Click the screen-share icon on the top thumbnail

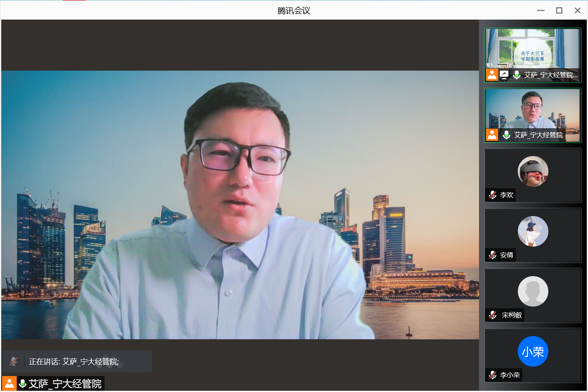tap(504, 75)
